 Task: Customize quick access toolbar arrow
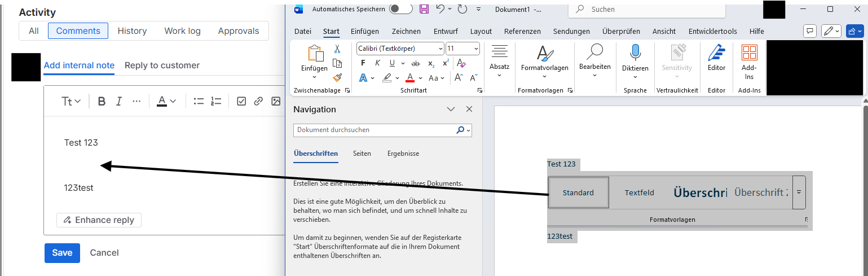click(478, 9)
